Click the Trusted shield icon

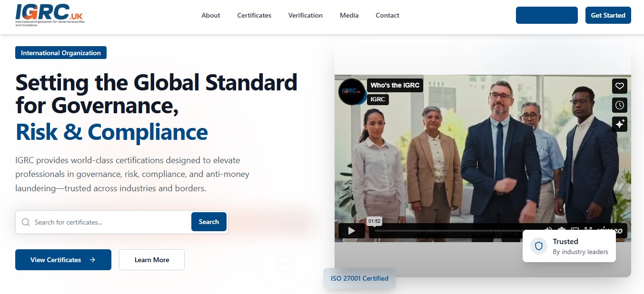[538, 246]
